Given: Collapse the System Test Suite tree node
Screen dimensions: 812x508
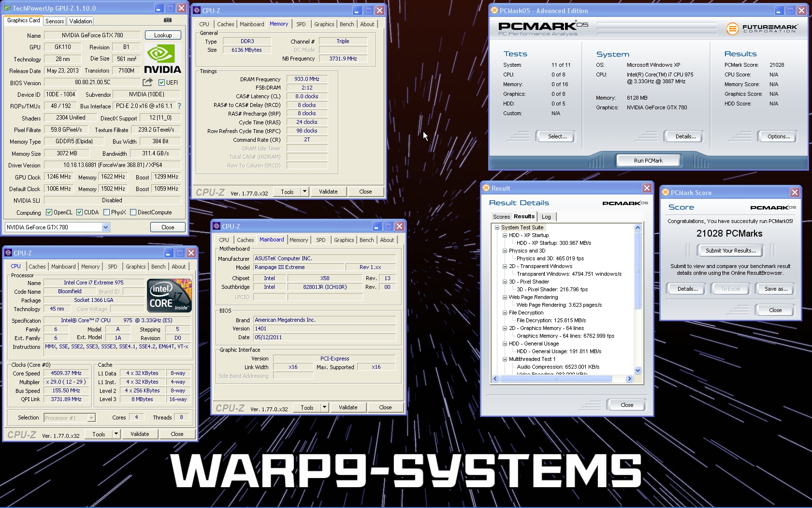Looking at the screenshot, I should pos(497,227).
